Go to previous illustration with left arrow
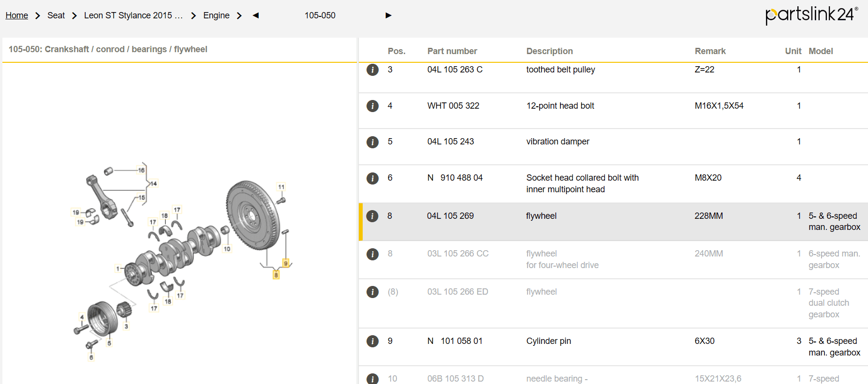 (256, 15)
